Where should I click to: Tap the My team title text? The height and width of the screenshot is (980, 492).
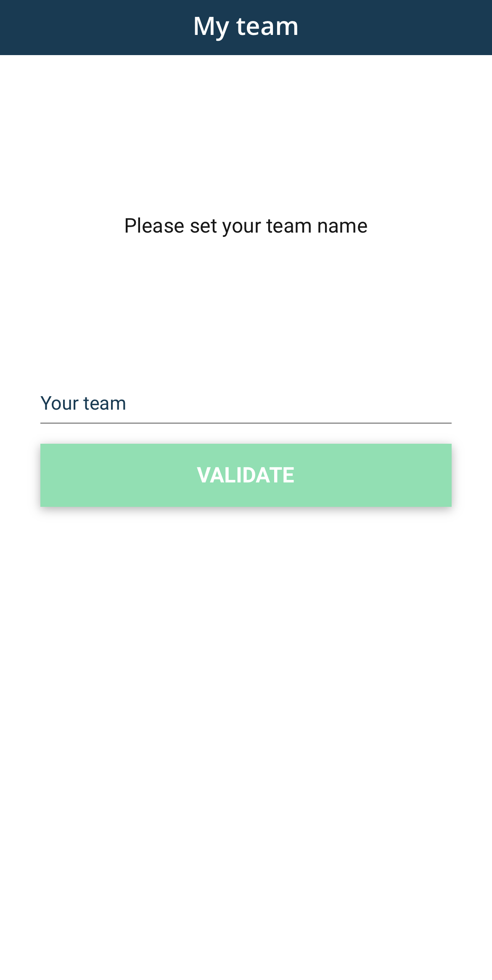246,26
